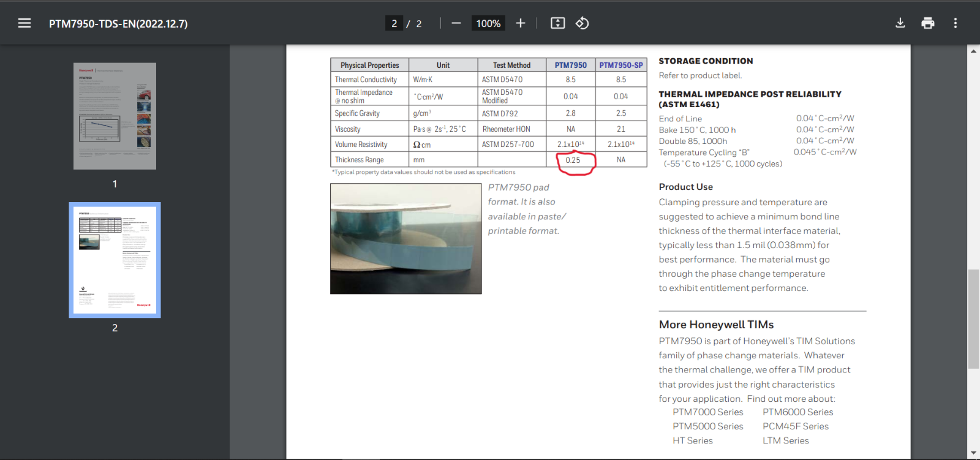Click the PTM7000 Series text
Screen dimensions: 980x460
(708, 412)
